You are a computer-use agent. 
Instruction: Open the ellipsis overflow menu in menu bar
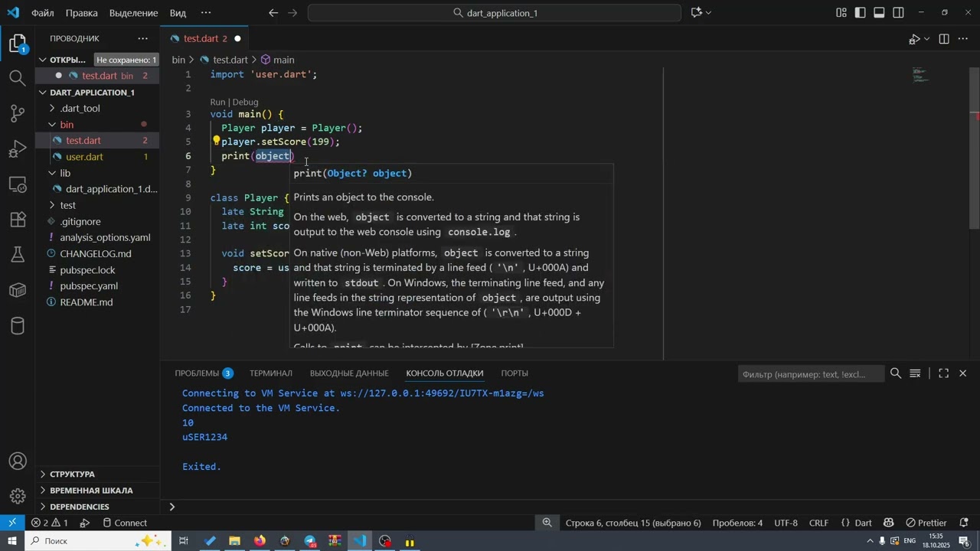pyautogui.click(x=206, y=13)
